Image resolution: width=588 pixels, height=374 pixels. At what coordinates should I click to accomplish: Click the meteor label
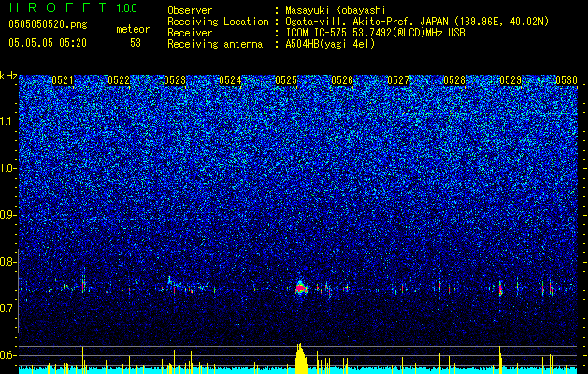[133, 29]
